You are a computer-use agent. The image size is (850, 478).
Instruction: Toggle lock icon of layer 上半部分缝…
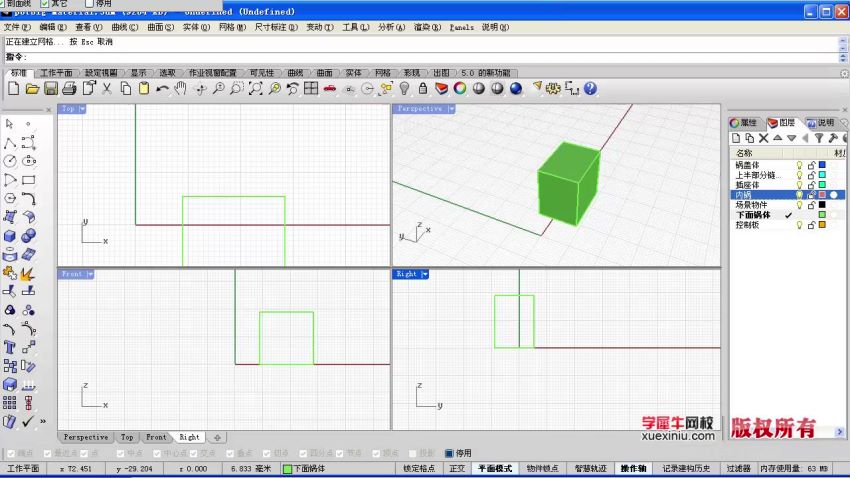[x=811, y=175]
